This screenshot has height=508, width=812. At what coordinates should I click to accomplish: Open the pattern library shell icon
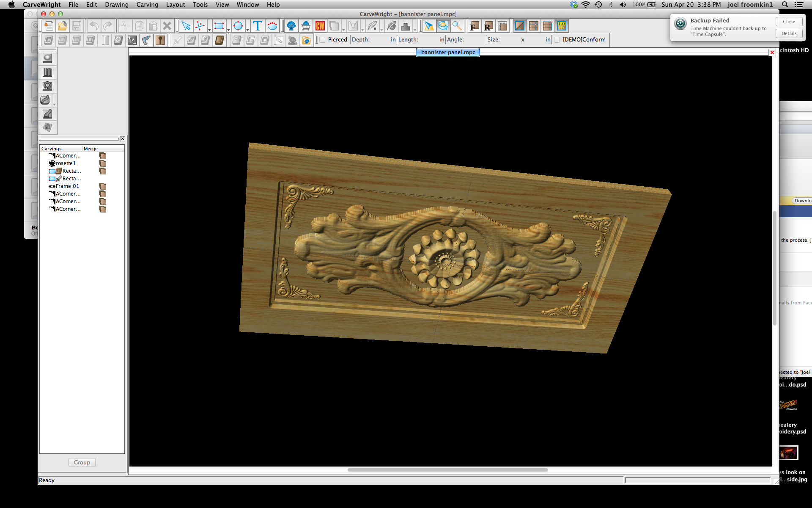pos(291,26)
